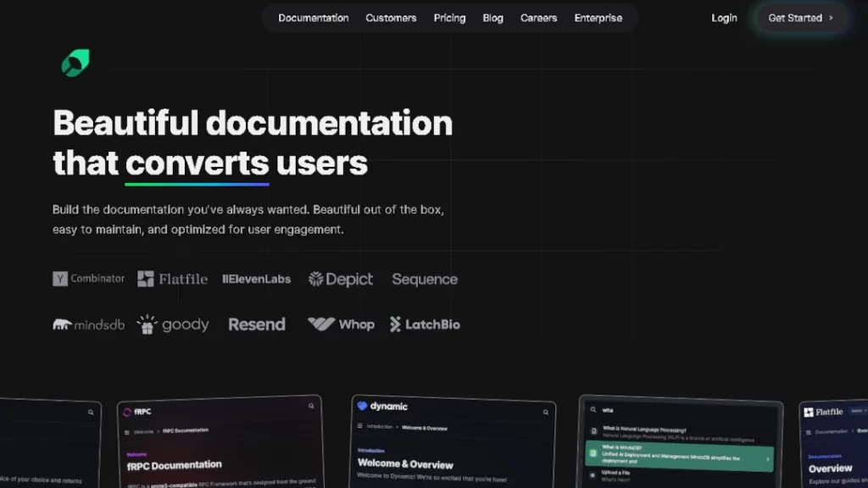Click the 'Welcome & Overview' breadcrumb in dynamic card

click(425, 428)
